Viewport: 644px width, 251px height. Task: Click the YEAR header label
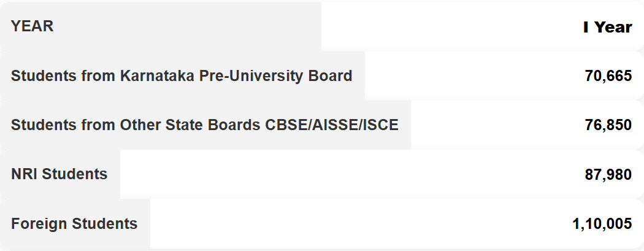pos(33,26)
